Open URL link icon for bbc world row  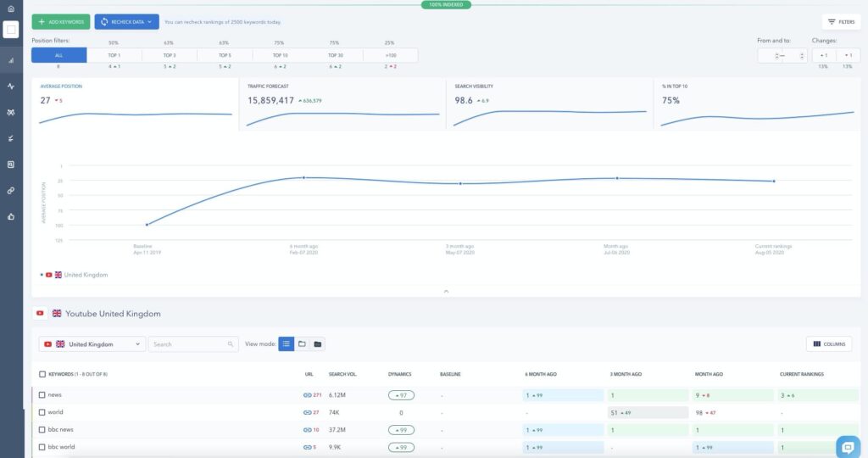(307, 448)
